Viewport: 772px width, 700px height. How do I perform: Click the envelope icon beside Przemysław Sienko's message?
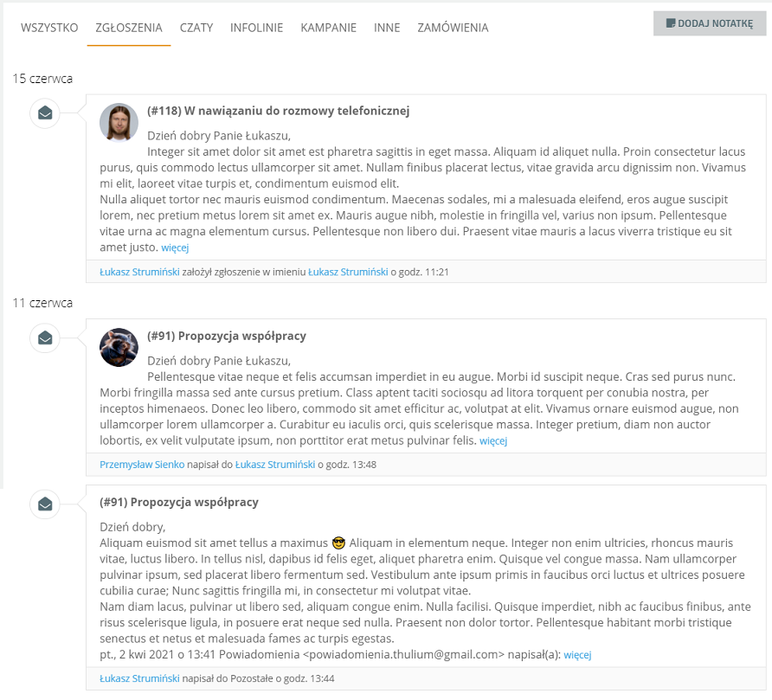[x=45, y=337]
